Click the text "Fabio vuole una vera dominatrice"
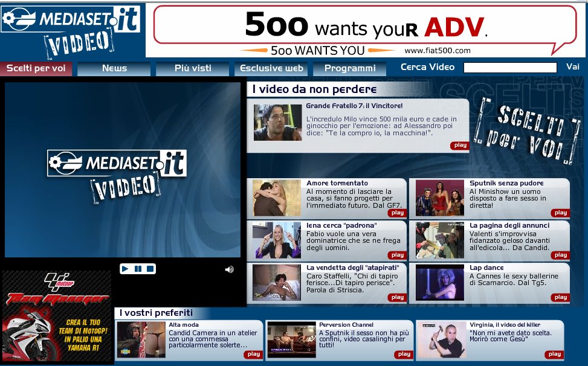The image size is (588, 366). (354, 240)
